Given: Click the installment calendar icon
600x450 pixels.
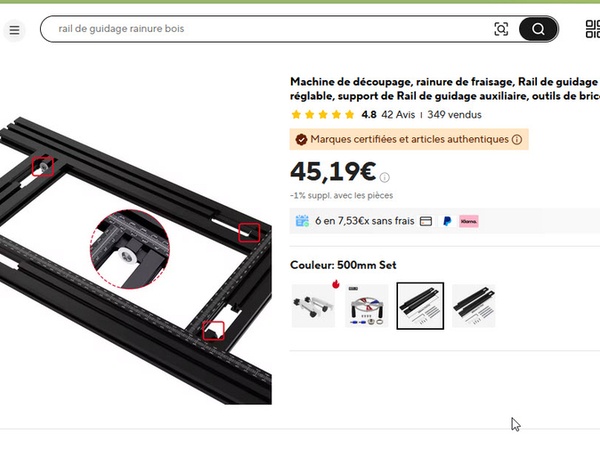Looking at the screenshot, I should point(302,221).
